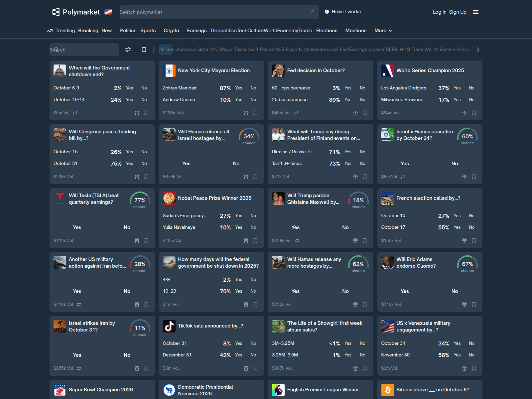The image size is (532, 399).
Task: Open the filter sliders icon
Action: pyautogui.click(x=128, y=50)
